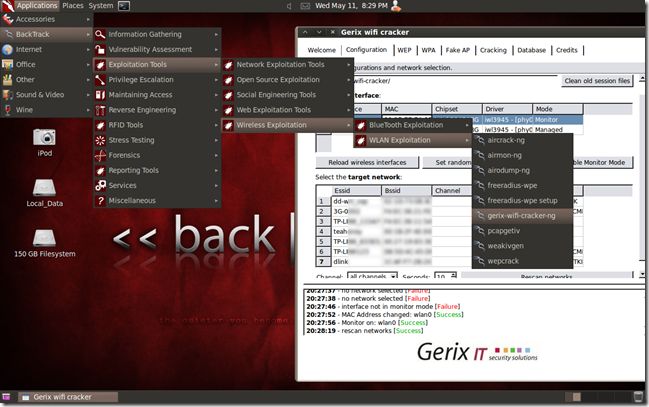The width and height of the screenshot is (649, 407).
Task: Click the Rescan networks button
Action: 547,276
